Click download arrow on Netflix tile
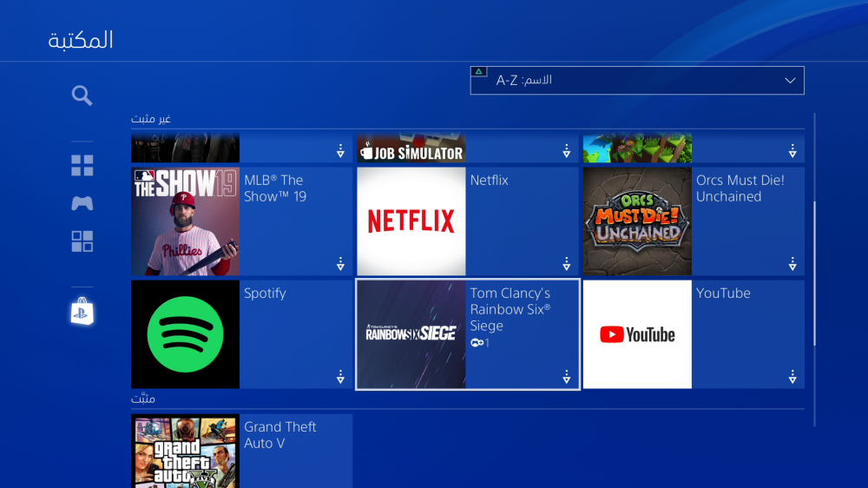 566,264
